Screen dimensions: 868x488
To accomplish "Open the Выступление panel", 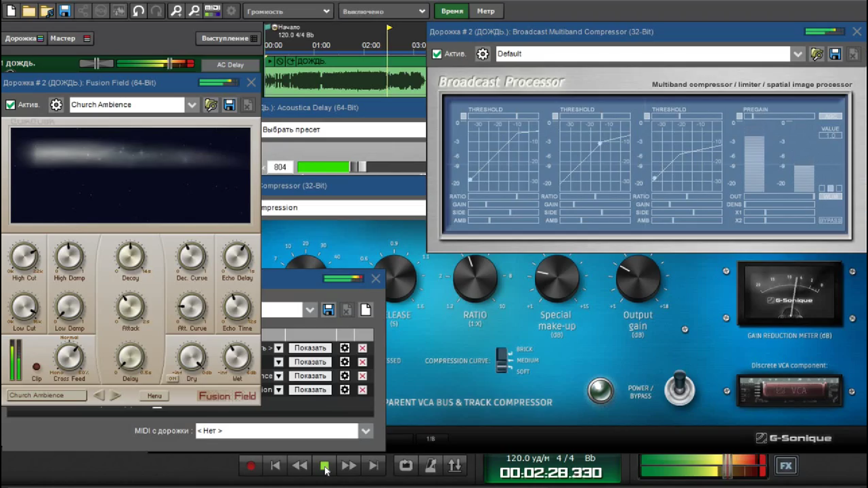I will (229, 38).
